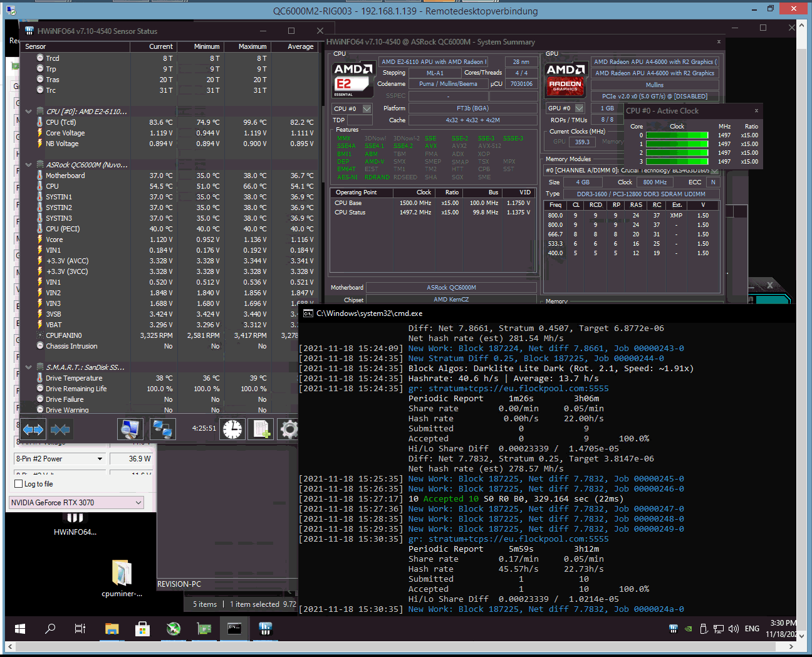Open Task View on the taskbar
This screenshot has height=657, width=812.
pyautogui.click(x=80, y=629)
